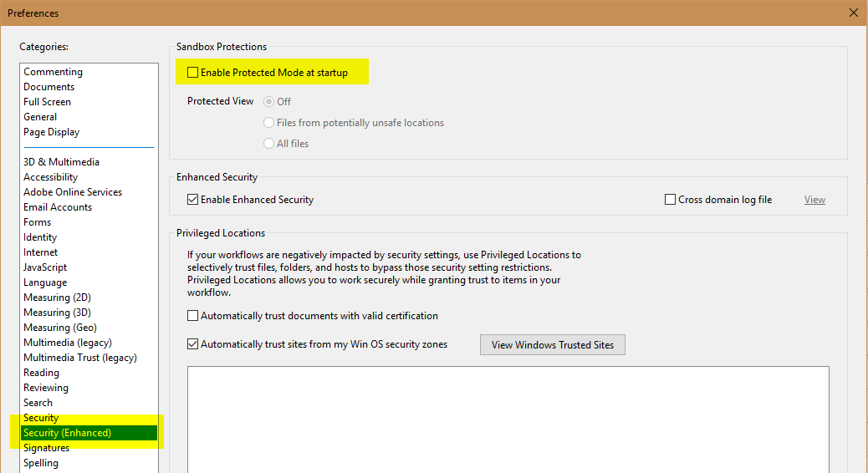Image resolution: width=868 pixels, height=473 pixels.
Task: Select JavaScript in the categories list
Action: [45, 267]
